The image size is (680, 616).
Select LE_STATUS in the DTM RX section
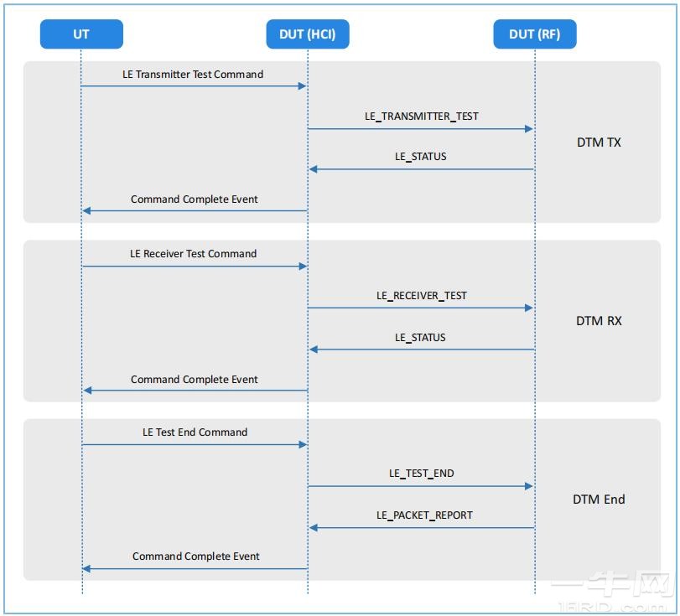click(421, 338)
